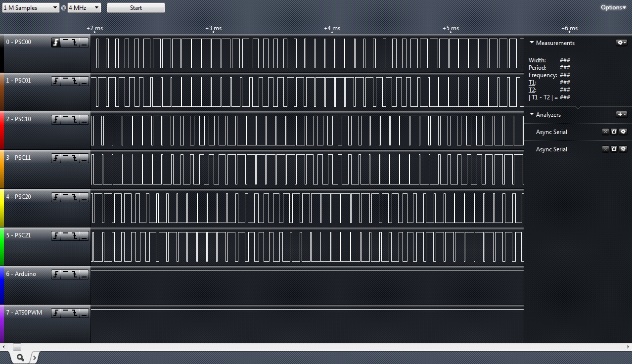Set falling edge trigger on 6 - Arduino
632x364 pixels.
tap(75, 274)
